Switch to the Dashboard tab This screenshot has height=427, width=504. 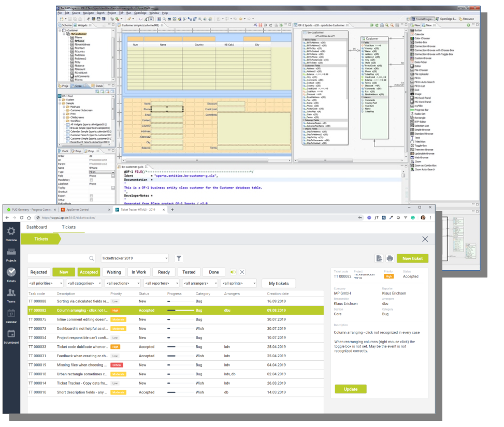tap(37, 227)
